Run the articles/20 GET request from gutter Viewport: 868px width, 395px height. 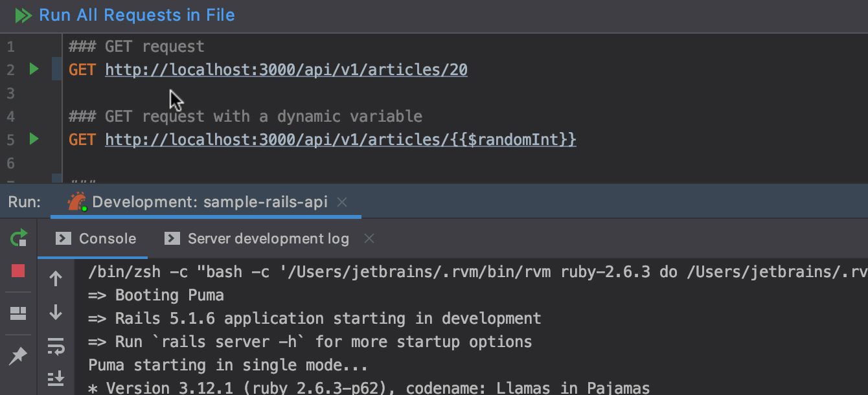point(34,69)
